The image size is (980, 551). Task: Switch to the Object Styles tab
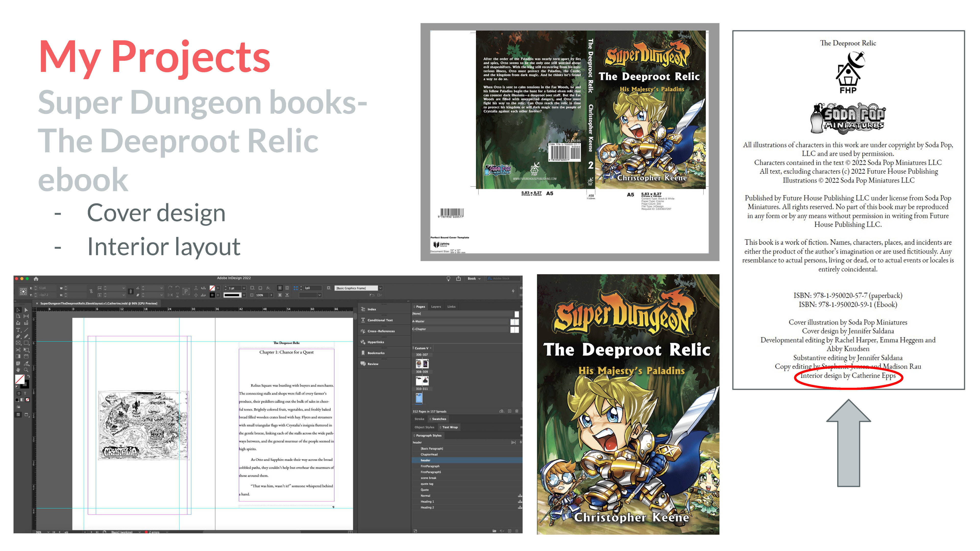tap(424, 427)
